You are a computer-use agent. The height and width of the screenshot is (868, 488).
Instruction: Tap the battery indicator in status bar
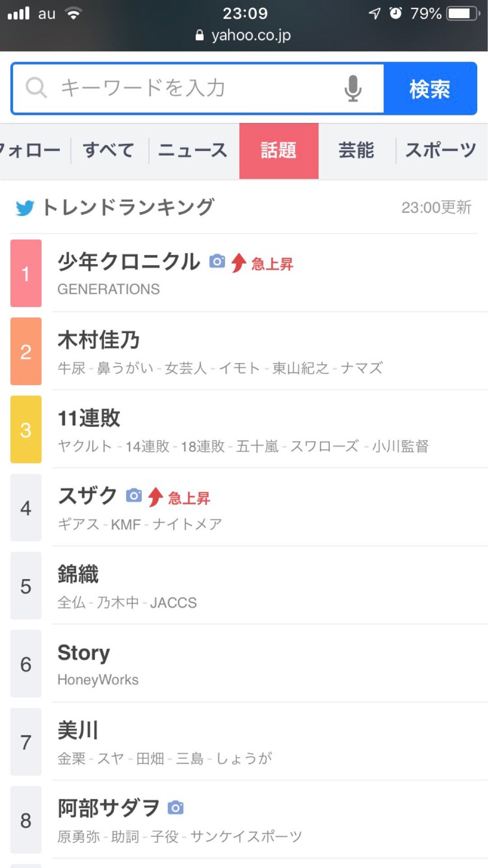click(464, 14)
